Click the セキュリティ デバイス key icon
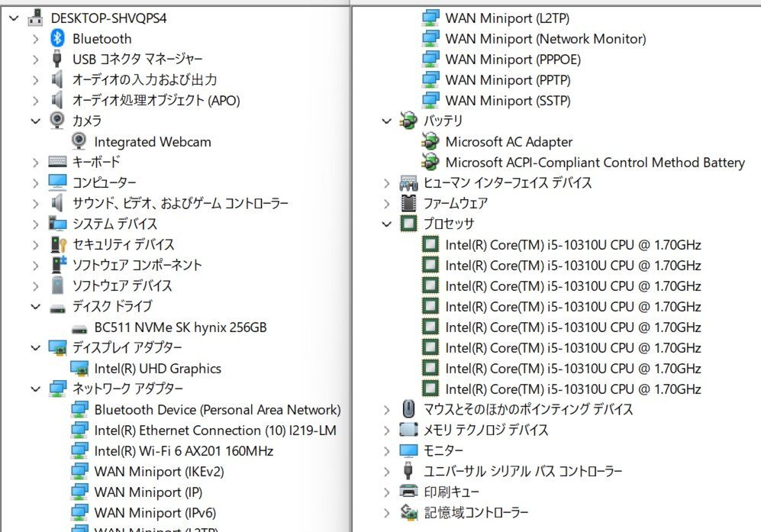The height and width of the screenshot is (532, 761). tap(58, 244)
